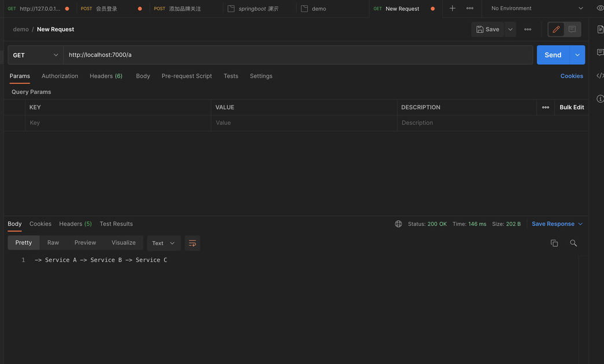Toggle line wrap icon

[x=192, y=243]
